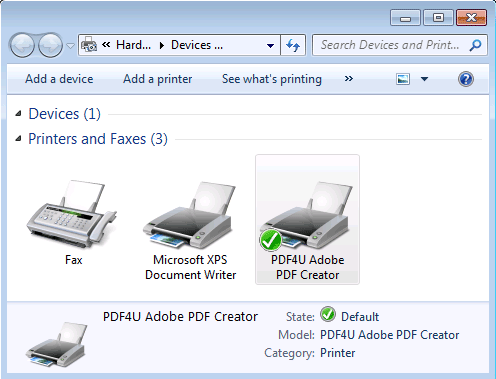Click the Microsoft XPS Document Writer label
This screenshot has height=379, width=496.
[x=190, y=267]
